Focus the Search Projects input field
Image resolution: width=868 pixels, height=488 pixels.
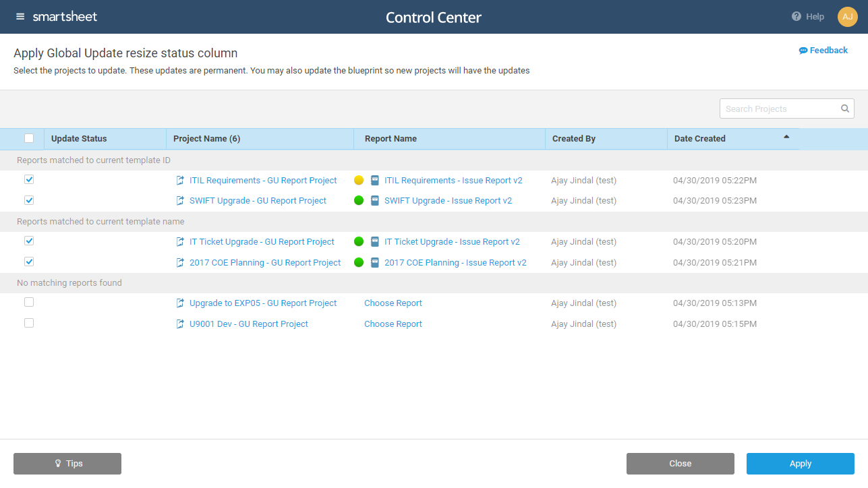(x=786, y=109)
